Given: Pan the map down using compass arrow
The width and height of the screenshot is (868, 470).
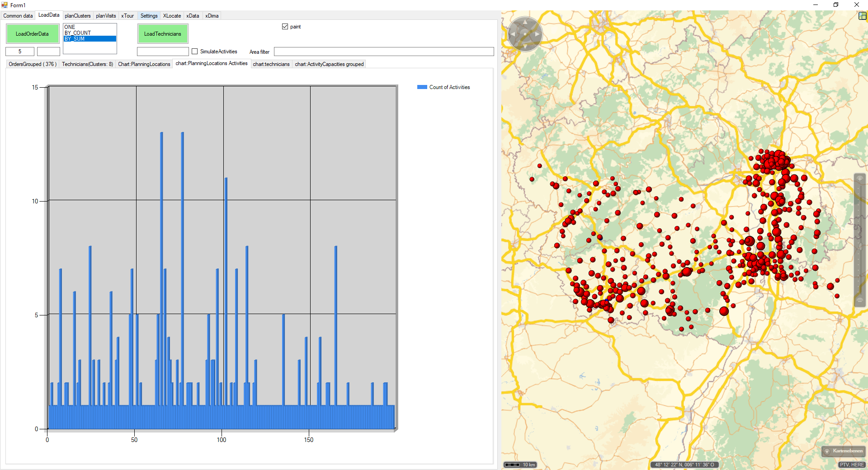Looking at the screenshot, I should (x=525, y=46).
